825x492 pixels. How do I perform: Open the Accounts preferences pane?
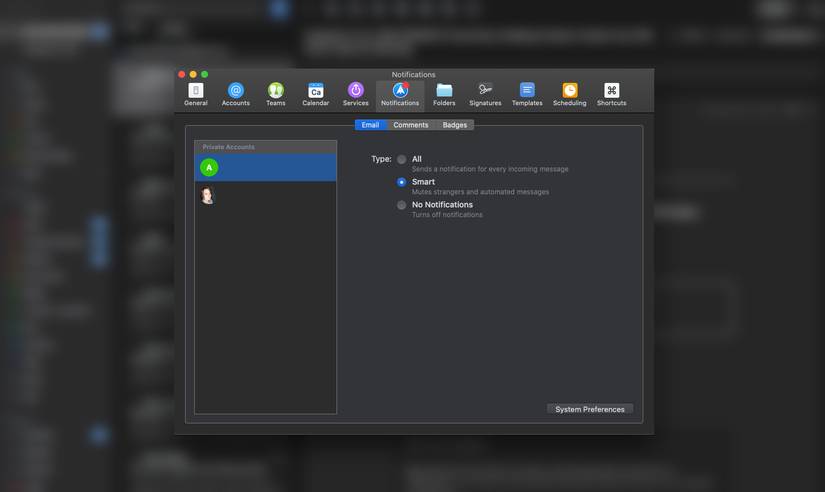click(x=236, y=95)
